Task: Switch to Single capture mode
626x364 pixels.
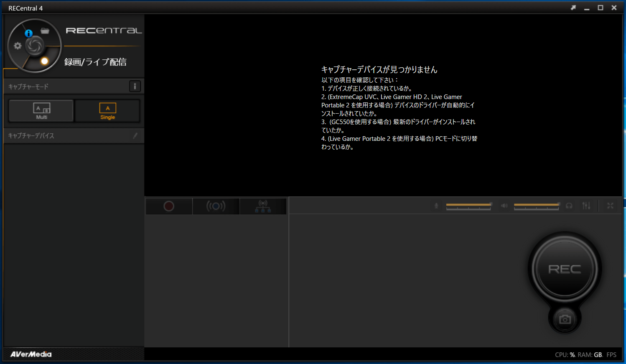Action: click(107, 111)
